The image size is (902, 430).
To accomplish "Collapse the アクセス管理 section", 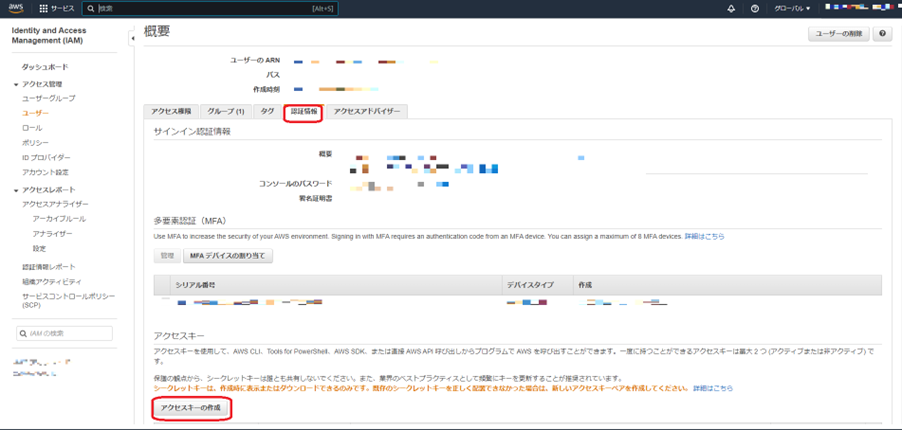I will click(16, 84).
